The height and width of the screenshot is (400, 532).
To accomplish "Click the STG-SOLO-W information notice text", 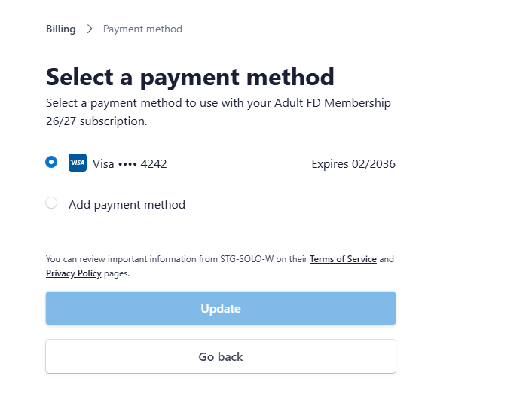I will pos(177,259).
